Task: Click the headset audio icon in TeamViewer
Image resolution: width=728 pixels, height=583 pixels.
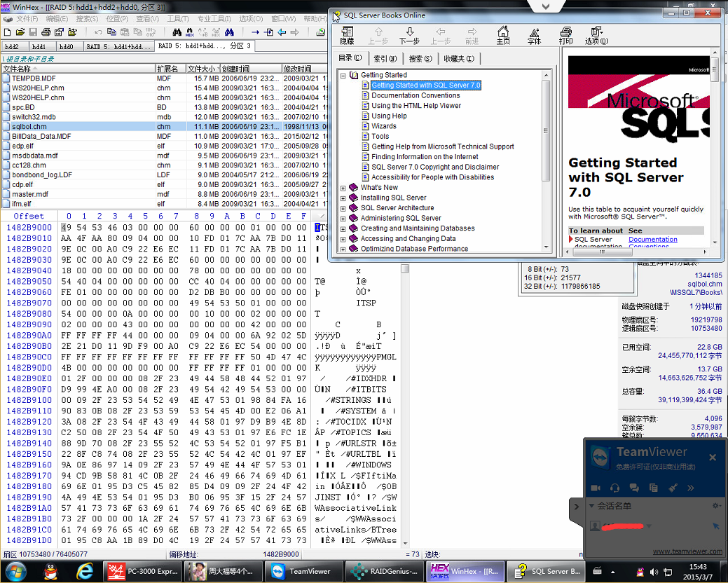Action: 615,488
